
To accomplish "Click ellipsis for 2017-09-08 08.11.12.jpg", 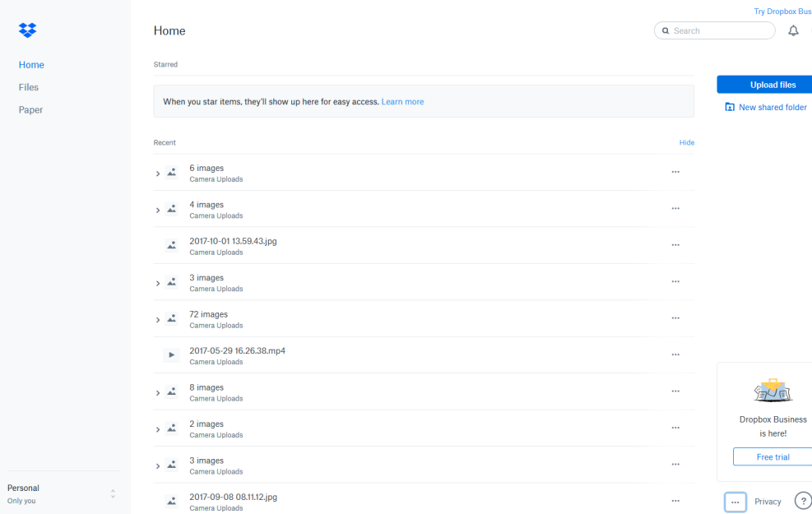I will pos(675,501).
